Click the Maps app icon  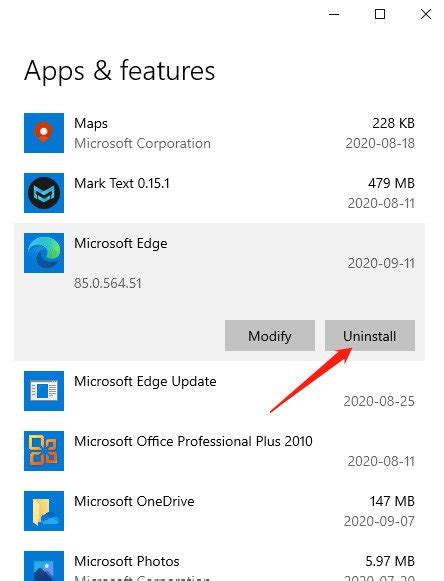pos(44,133)
